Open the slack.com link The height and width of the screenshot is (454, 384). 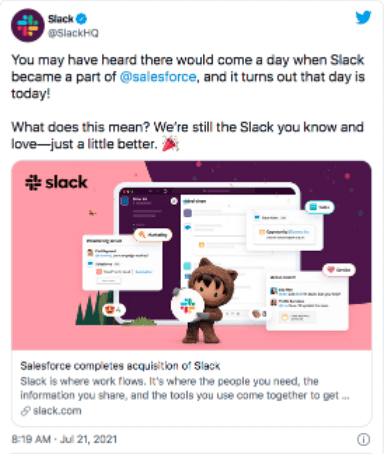pos(57,411)
